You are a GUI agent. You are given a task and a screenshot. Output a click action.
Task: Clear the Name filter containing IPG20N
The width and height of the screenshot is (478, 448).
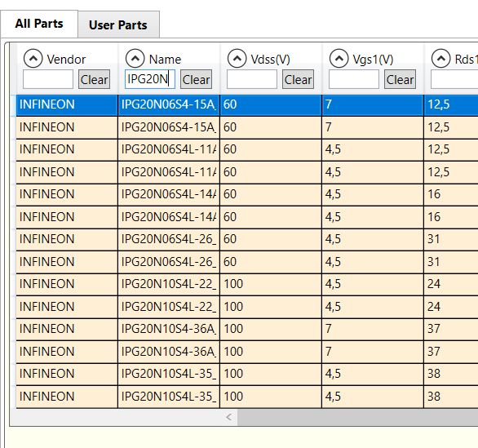[x=196, y=79]
